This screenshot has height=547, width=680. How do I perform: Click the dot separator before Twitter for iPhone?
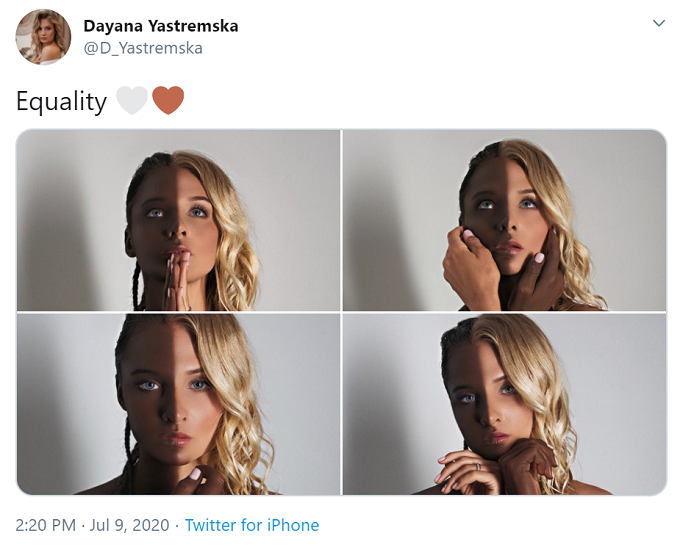tap(178, 525)
